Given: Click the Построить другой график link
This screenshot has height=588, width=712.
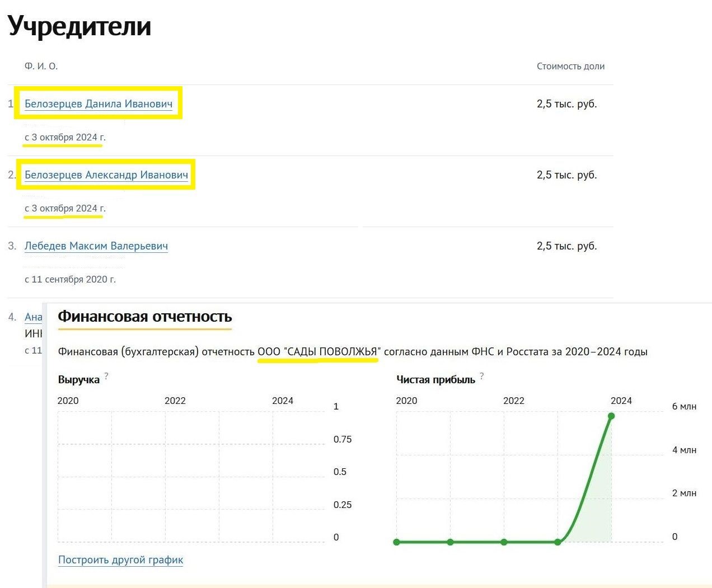Looking at the screenshot, I should coord(121,560).
